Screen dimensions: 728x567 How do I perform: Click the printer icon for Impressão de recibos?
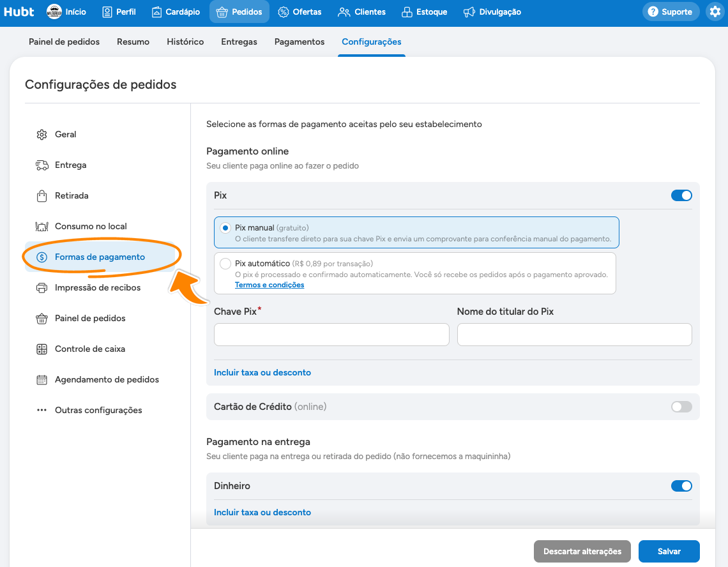(42, 288)
